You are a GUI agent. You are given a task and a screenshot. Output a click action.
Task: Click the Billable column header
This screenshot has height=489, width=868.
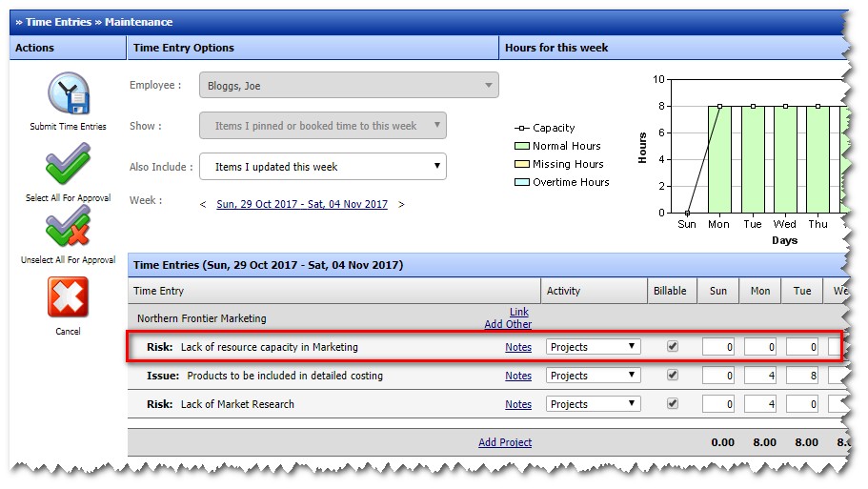670,291
